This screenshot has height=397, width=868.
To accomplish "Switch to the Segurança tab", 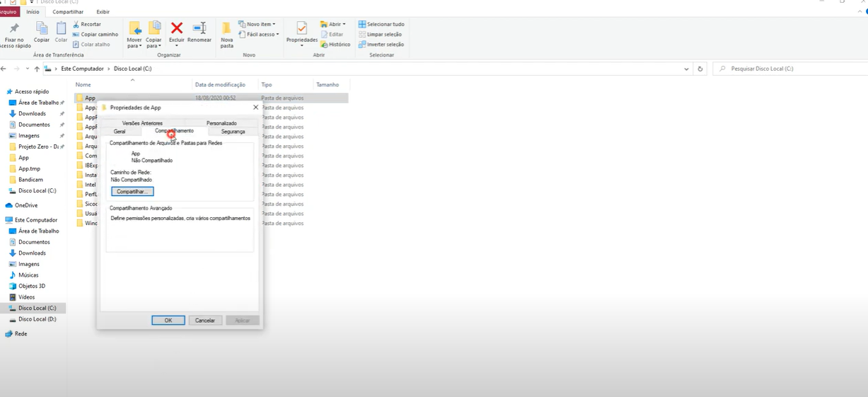I will point(233,132).
